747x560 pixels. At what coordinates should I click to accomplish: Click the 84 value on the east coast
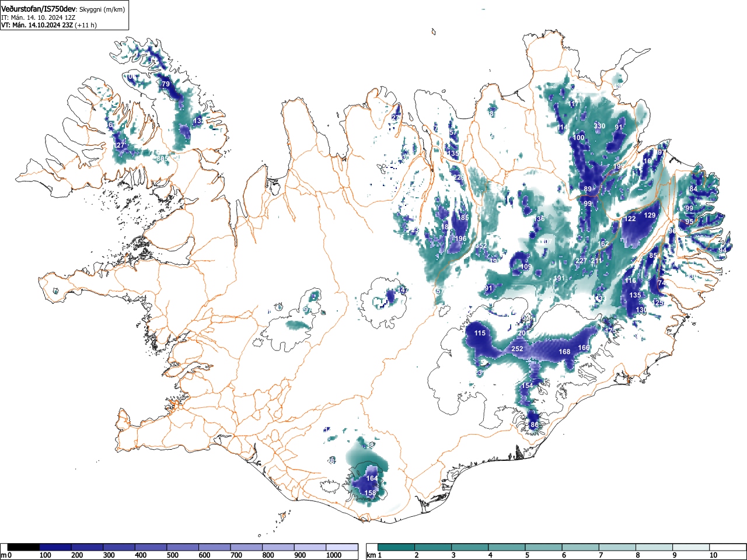pos(693,189)
